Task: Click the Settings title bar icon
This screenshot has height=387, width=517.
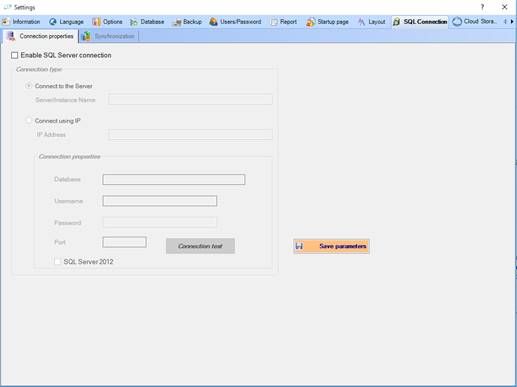Action: [7, 7]
